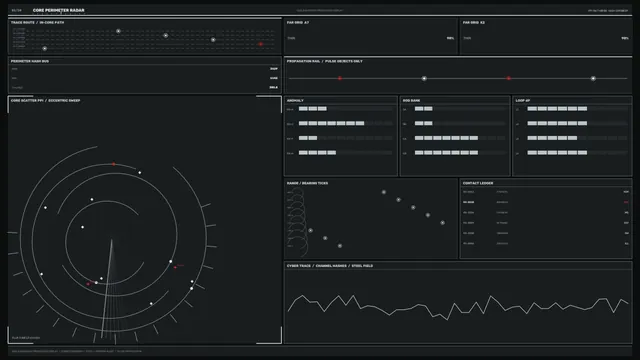Click the Cyber Trace / Channel Hashes header

coord(330,266)
